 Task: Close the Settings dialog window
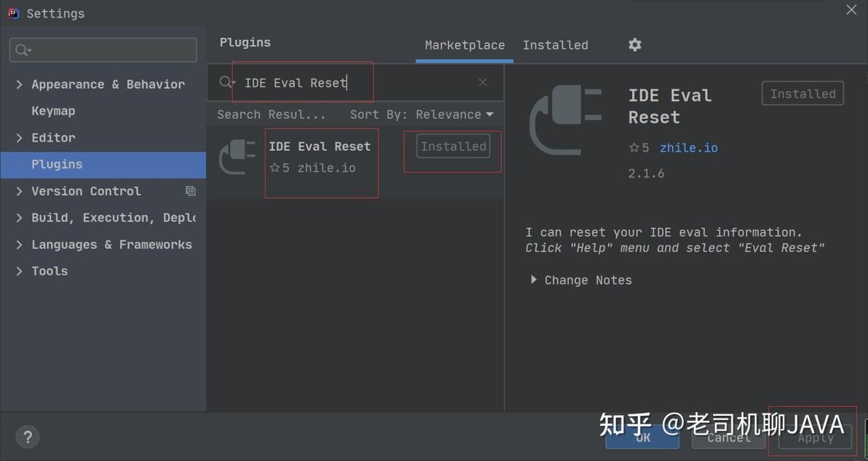point(851,10)
